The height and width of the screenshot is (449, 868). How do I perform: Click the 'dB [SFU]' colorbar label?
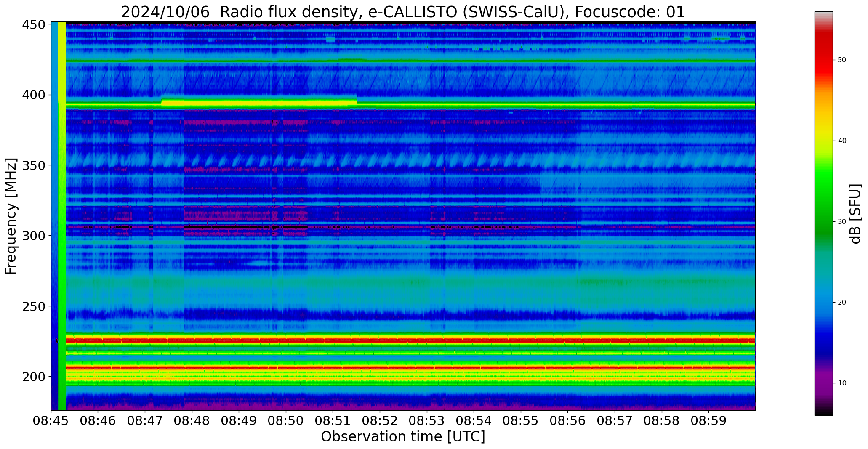[x=855, y=214]
